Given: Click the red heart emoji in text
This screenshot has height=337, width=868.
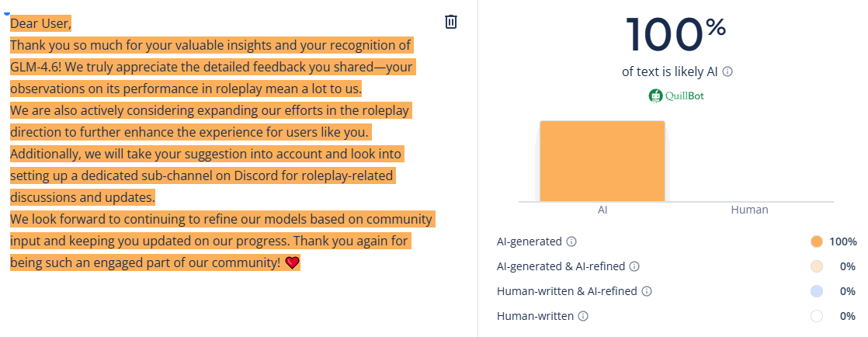Looking at the screenshot, I should (292, 263).
